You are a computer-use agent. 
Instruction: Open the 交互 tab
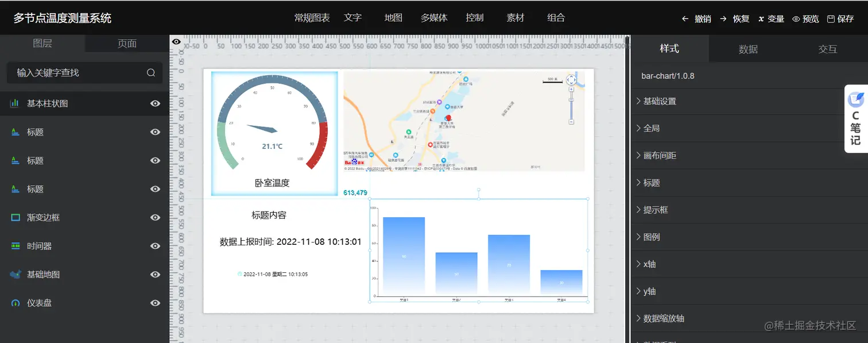click(x=828, y=49)
